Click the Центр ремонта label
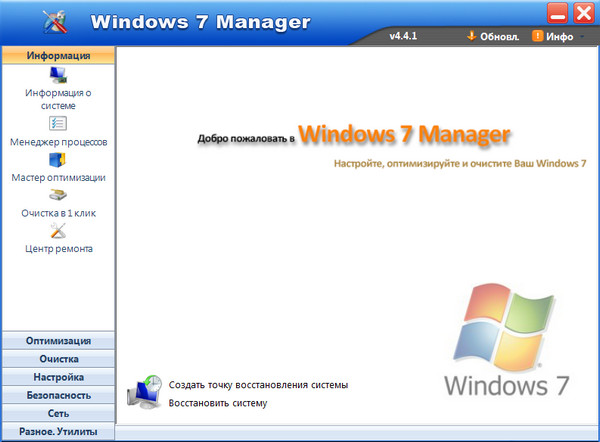Viewport: 600px width, 442px height. (59, 249)
